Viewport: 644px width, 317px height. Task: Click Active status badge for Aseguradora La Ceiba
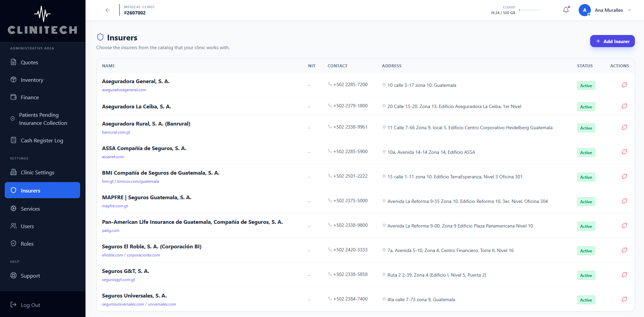(x=586, y=107)
